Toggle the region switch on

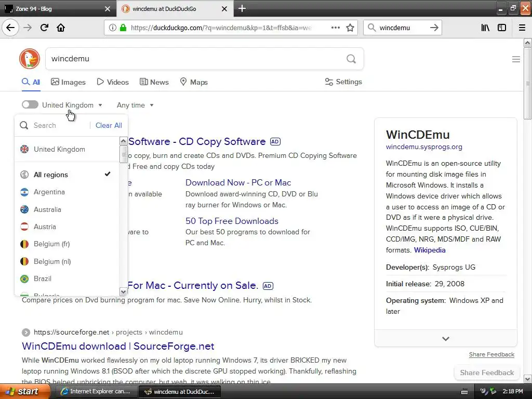[x=30, y=104]
